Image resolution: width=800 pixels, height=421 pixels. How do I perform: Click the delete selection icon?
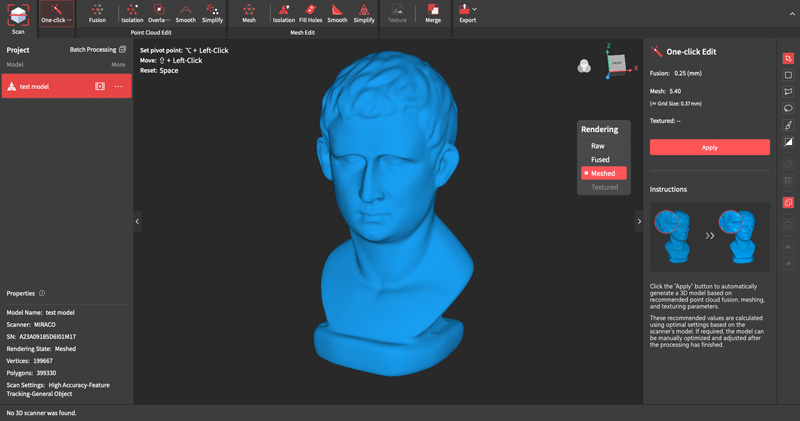[x=788, y=225]
